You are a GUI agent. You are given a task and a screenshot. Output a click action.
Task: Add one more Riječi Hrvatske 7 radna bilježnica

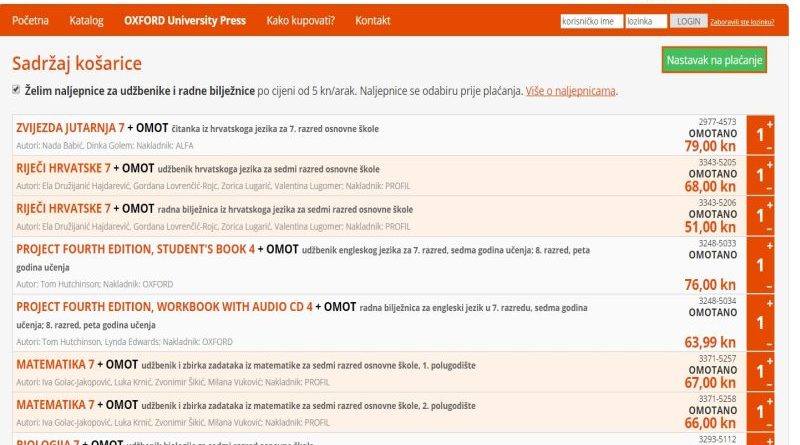[x=769, y=205]
